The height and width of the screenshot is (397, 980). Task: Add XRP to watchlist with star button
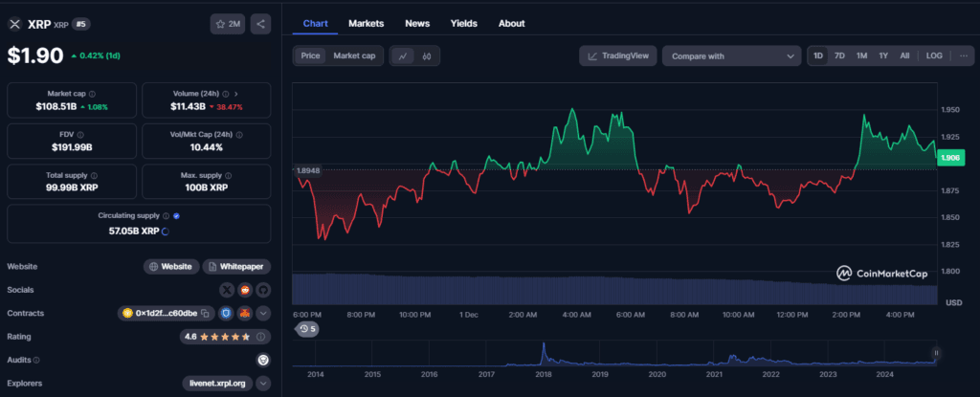pyautogui.click(x=228, y=24)
